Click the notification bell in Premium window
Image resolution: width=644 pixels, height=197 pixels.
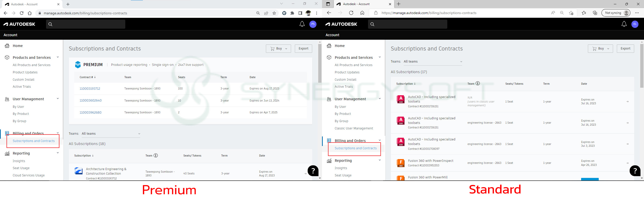(302, 24)
